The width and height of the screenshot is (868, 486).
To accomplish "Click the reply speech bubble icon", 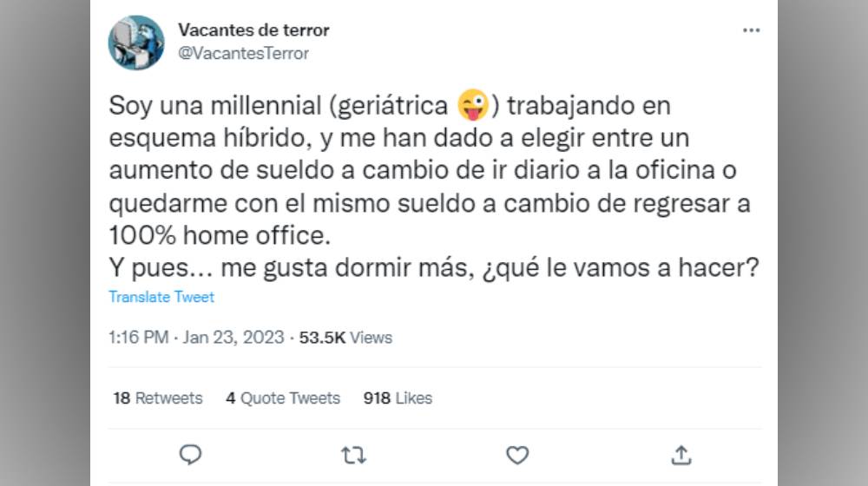I will (x=190, y=455).
